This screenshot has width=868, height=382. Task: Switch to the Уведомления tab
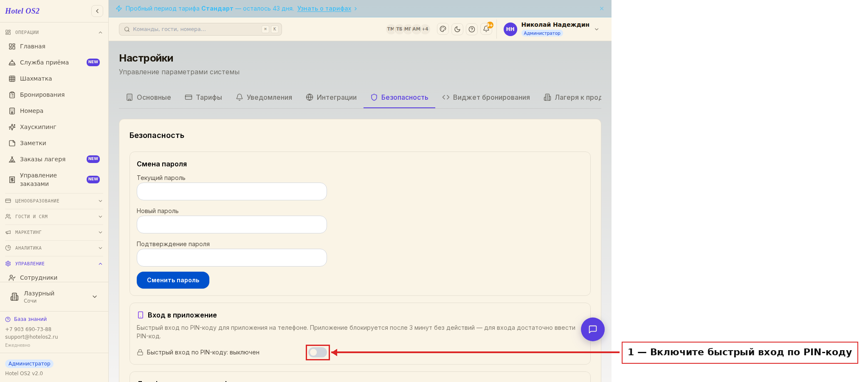coord(264,97)
